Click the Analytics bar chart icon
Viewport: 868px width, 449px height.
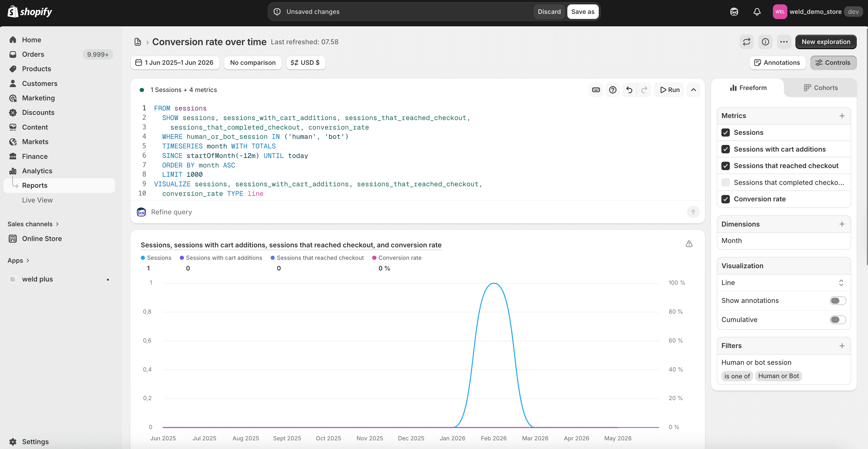click(13, 171)
